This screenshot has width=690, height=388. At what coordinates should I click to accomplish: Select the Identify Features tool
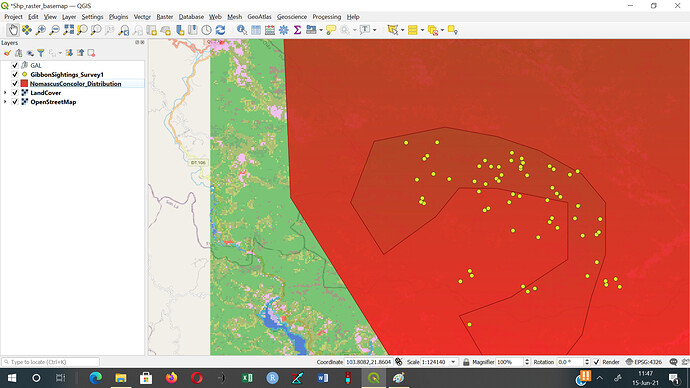[x=242, y=30]
